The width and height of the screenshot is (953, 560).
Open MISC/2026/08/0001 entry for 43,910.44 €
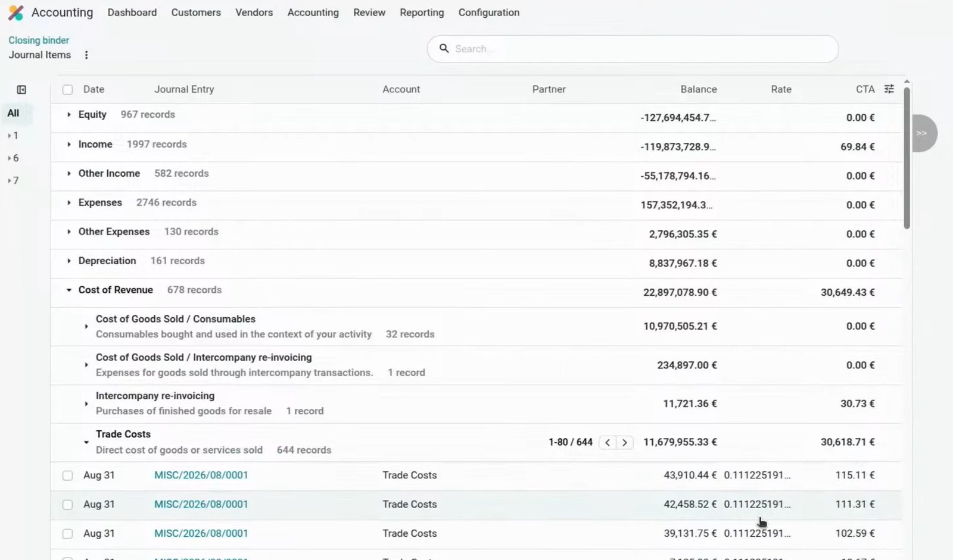click(201, 475)
